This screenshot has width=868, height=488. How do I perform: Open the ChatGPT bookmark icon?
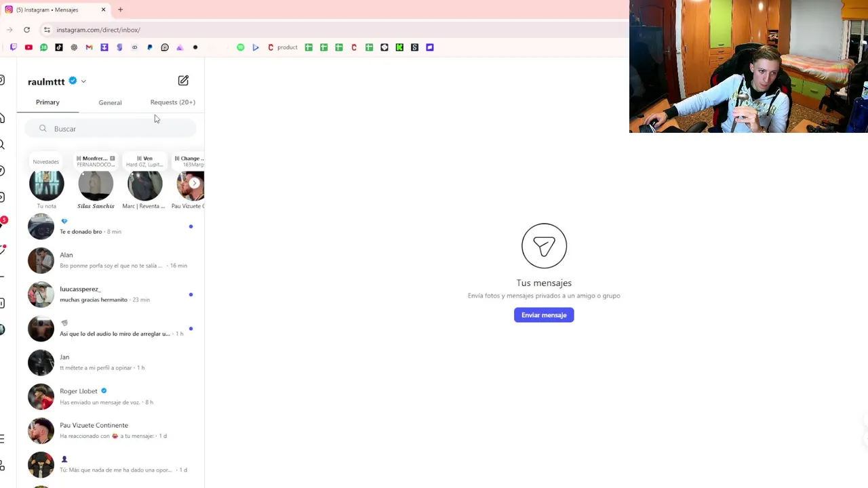(x=74, y=47)
